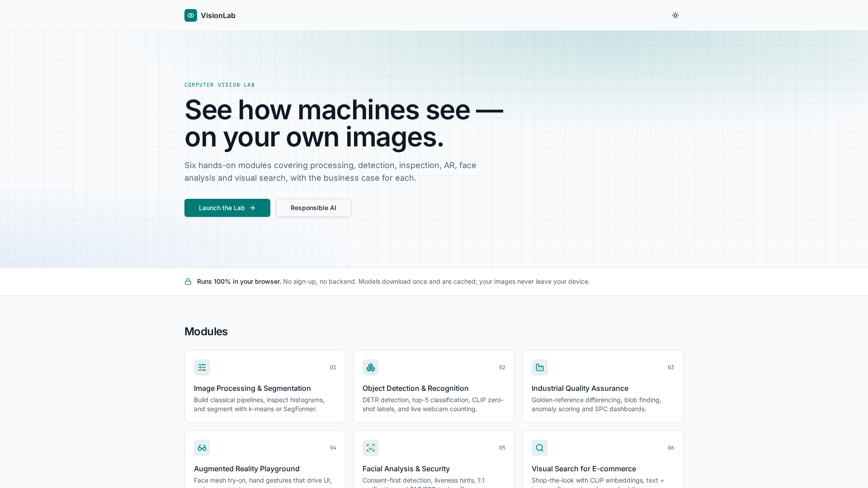Click the Object Detection module icon
Viewport: 868px width, 488px height.
[371, 367]
